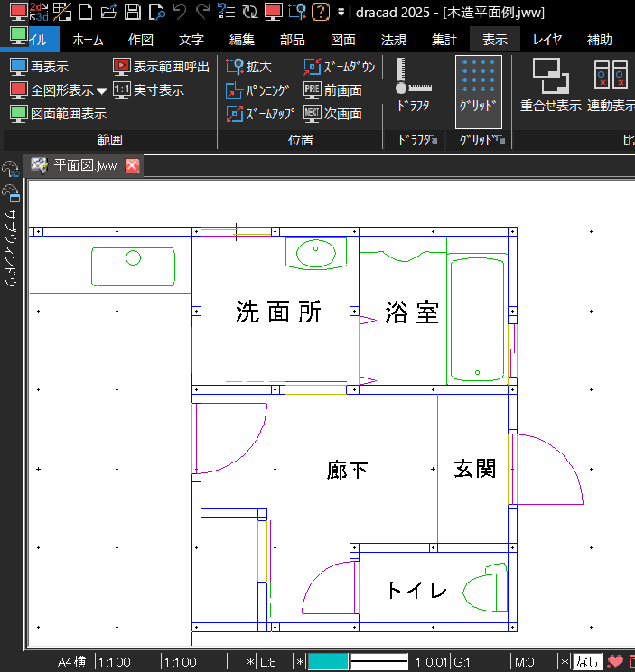Open the 作図 ribbon tab
This screenshot has width=635, height=672.
[141, 40]
